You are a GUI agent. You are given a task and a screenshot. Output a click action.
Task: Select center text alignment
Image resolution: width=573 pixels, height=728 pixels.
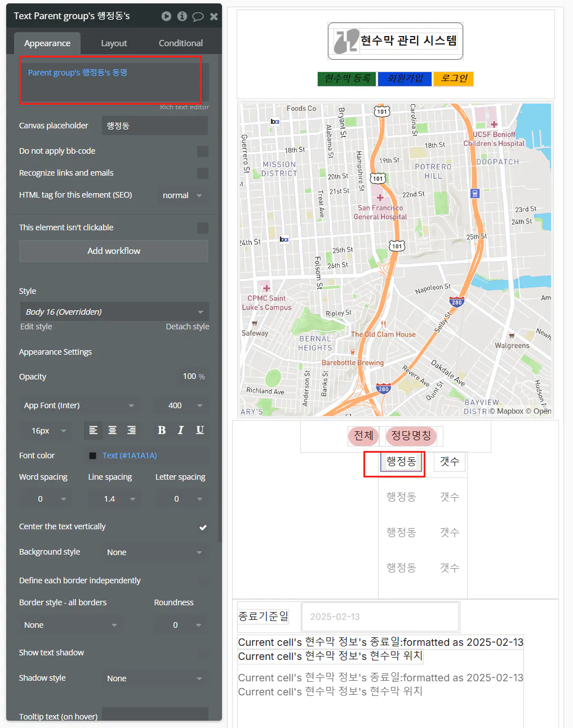pyautogui.click(x=112, y=430)
